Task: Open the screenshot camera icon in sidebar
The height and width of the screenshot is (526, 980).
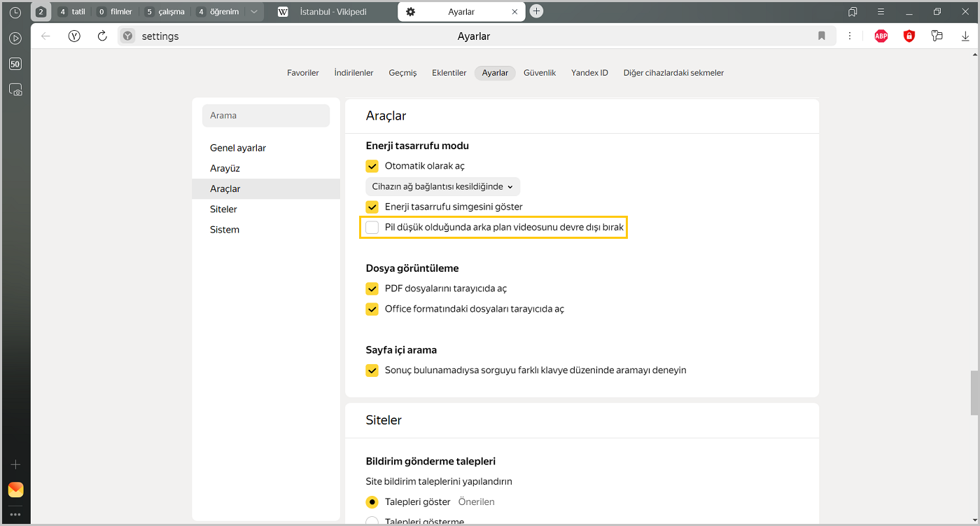Action: tap(15, 90)
